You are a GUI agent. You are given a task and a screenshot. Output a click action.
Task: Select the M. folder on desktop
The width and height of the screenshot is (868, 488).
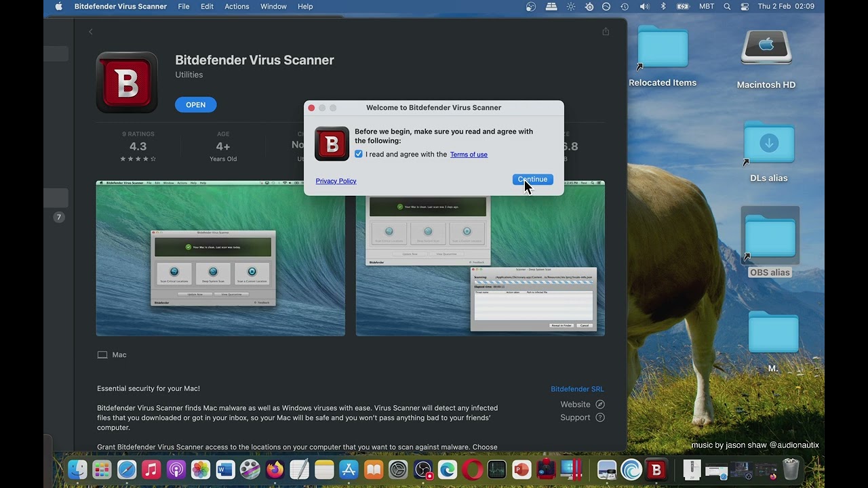click(773, 332)
